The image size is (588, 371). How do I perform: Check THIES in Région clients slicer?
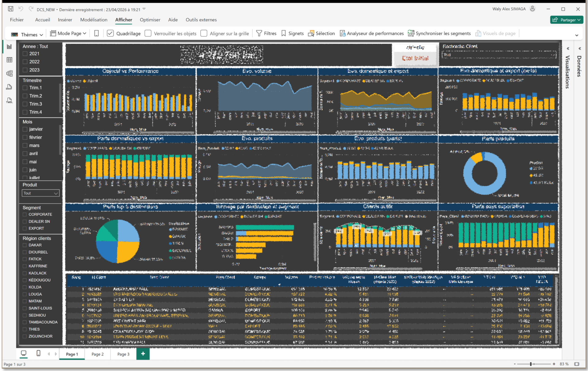[25, 329]
